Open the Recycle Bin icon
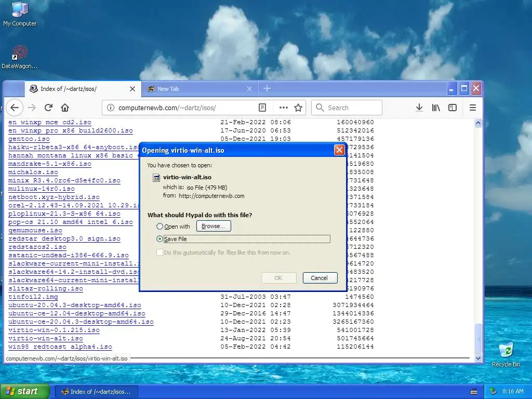The height and width of the screenshot is (399, 532). (506, 354)
